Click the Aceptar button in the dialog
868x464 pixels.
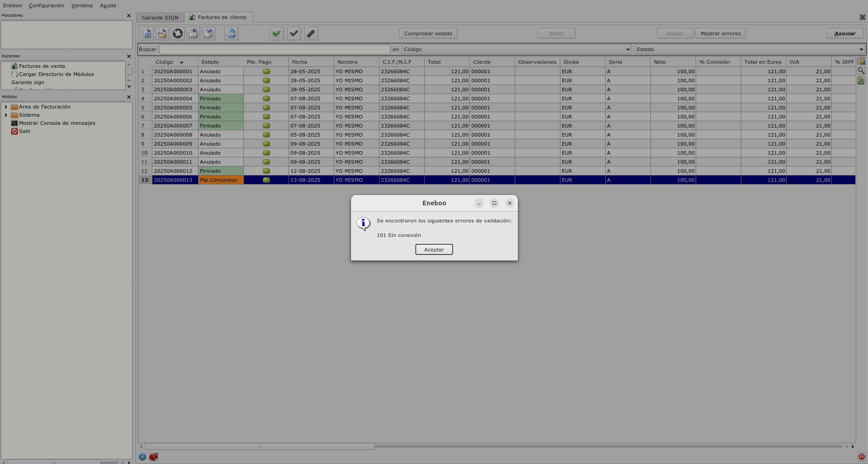(x=434, y=250)
